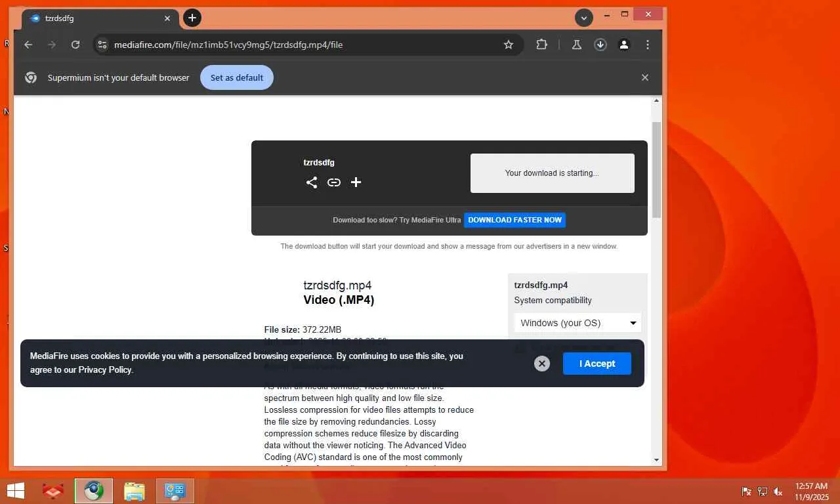
Task: Open the tab search dropdown
Action: coord(584,18)
